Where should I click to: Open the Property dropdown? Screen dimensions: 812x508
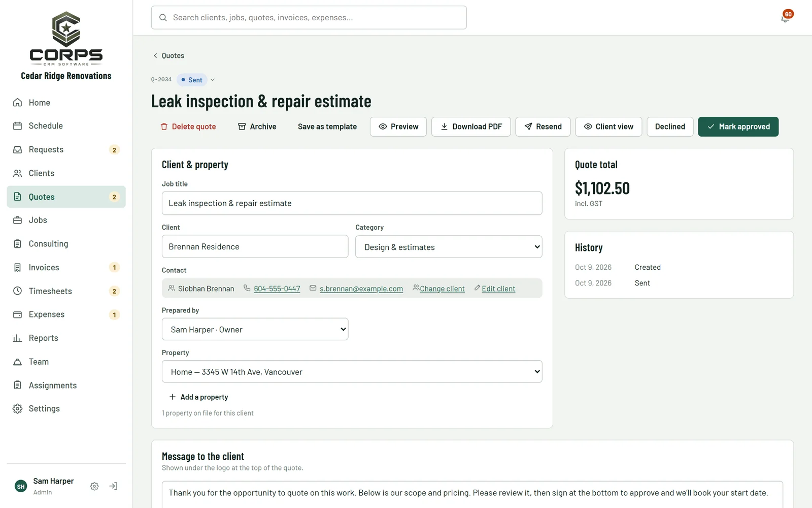pyautogui.click(x=352, y=371)
